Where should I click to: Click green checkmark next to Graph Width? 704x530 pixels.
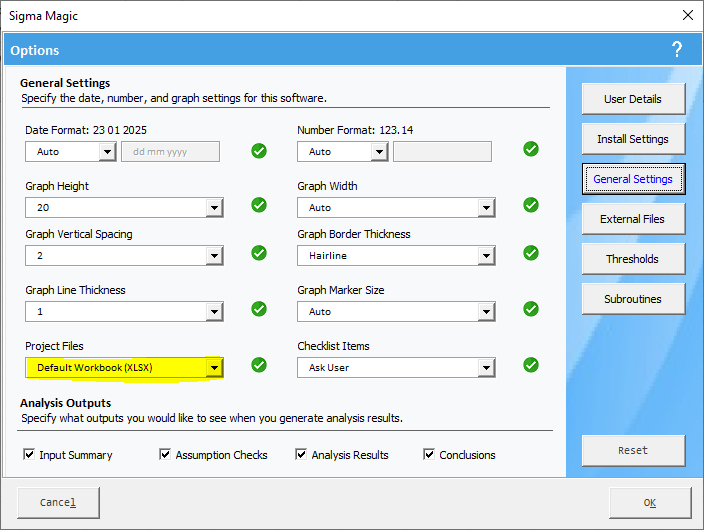[x=531, y=205]
